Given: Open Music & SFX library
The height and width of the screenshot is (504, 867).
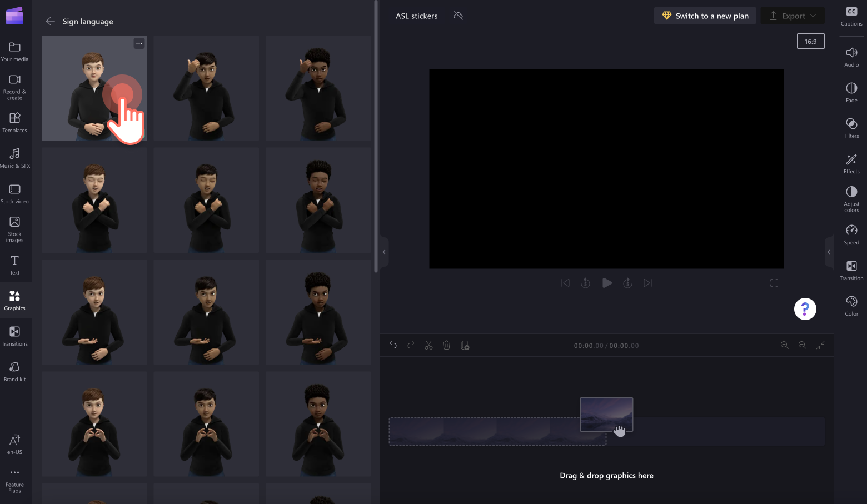Looking at the screenshot, I should click(15, 158).
